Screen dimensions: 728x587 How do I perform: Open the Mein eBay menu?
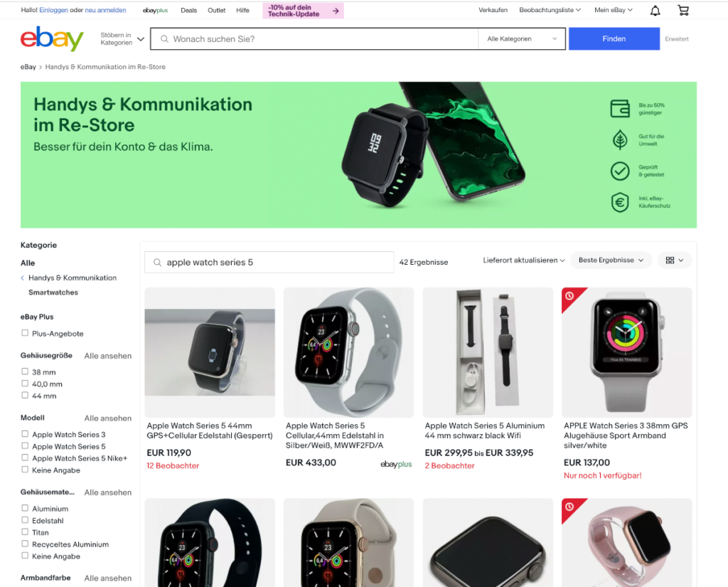(x=614, y=10)
